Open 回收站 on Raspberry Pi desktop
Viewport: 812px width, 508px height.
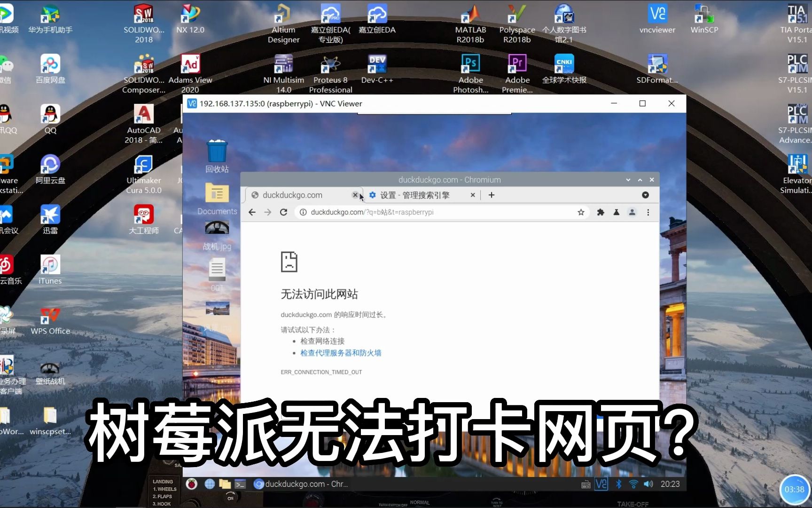point(217,157)
